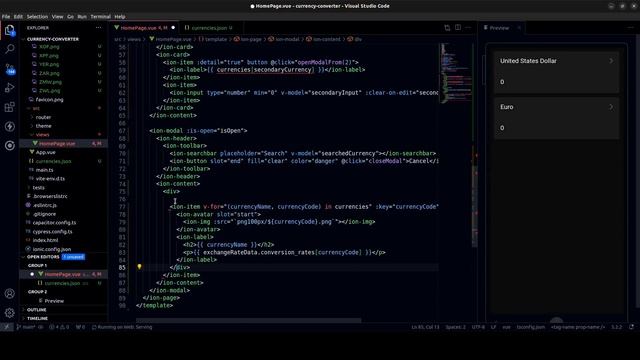Open the View menu
This screenshot has height=360, width=640.
click(57, 17)
